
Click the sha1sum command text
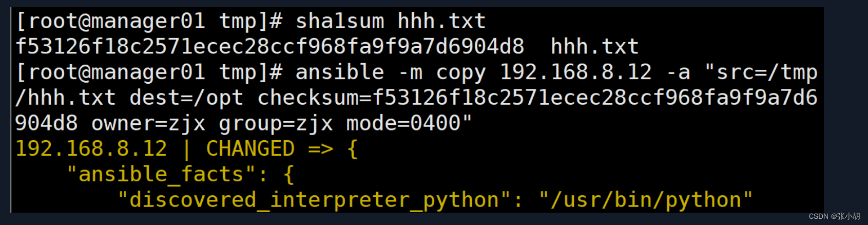[339, 22]
